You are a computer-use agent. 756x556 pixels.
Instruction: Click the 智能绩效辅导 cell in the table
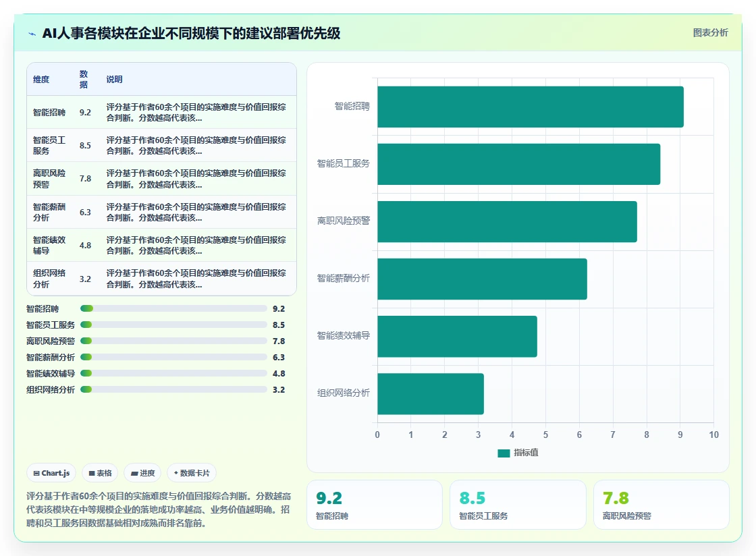coord(49,245)
